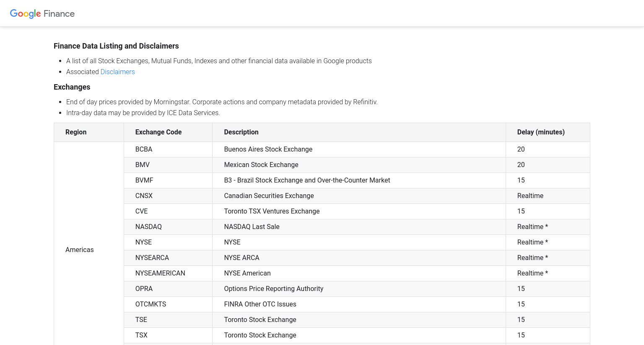Click the NYSEAMERICAN exchange code
644x345 pixels.
(160, 273)
